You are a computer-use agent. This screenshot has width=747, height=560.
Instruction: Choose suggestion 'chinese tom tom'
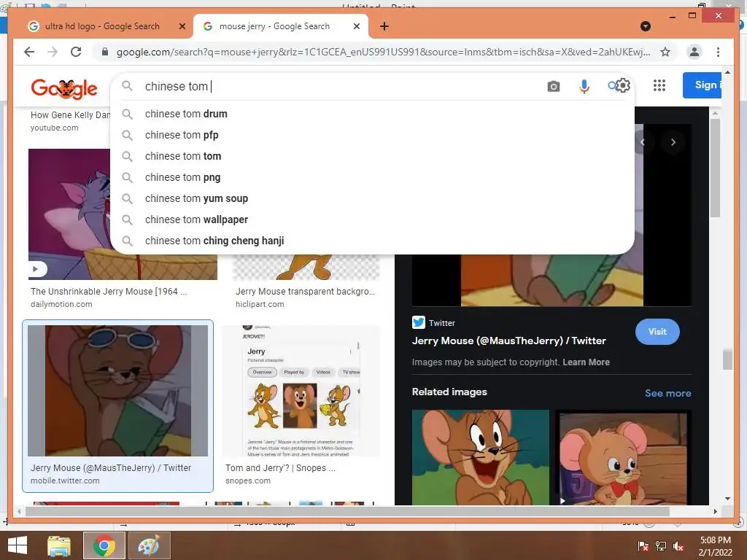point(372,156)
